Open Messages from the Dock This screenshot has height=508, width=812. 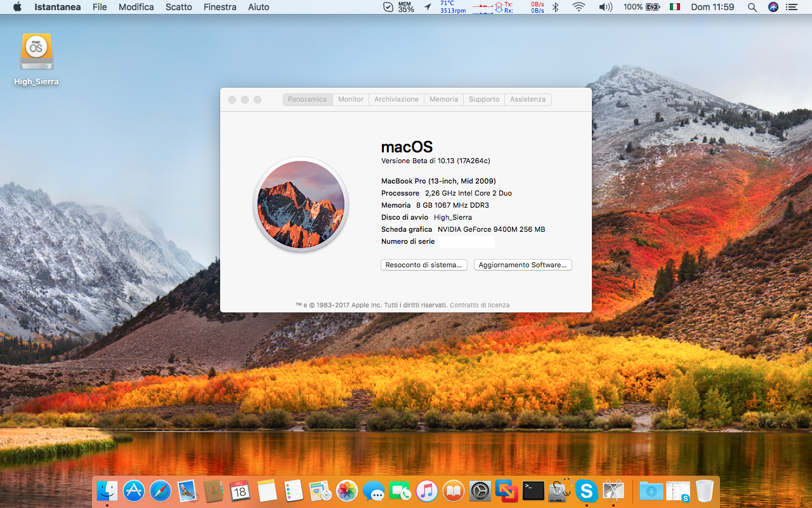(374, 491)
